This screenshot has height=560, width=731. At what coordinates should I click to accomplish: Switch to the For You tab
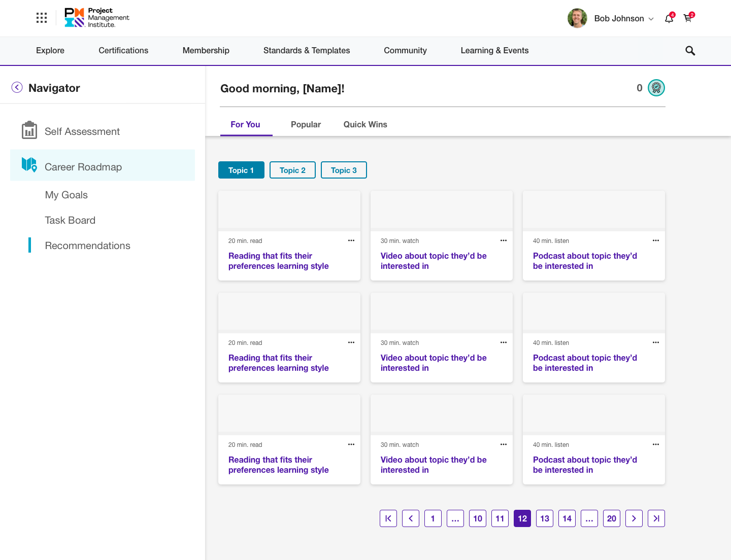[246, 125]
